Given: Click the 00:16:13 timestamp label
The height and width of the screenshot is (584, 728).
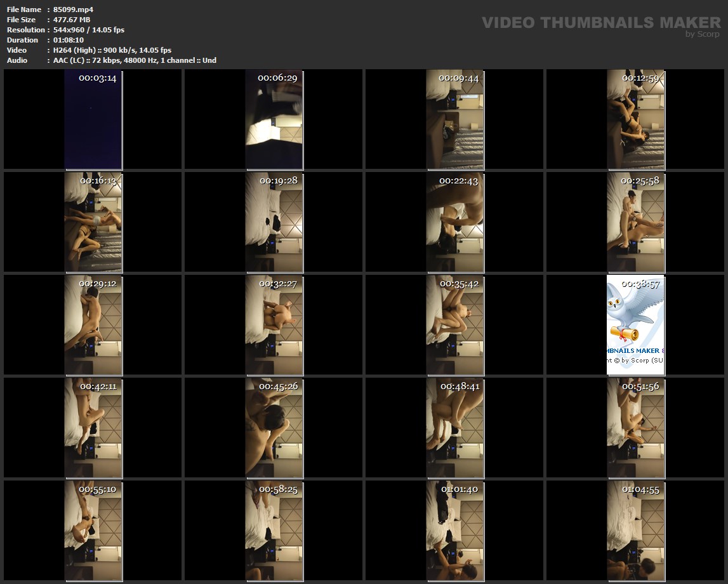Looking at the screenshot, I should tap(98, 180).
